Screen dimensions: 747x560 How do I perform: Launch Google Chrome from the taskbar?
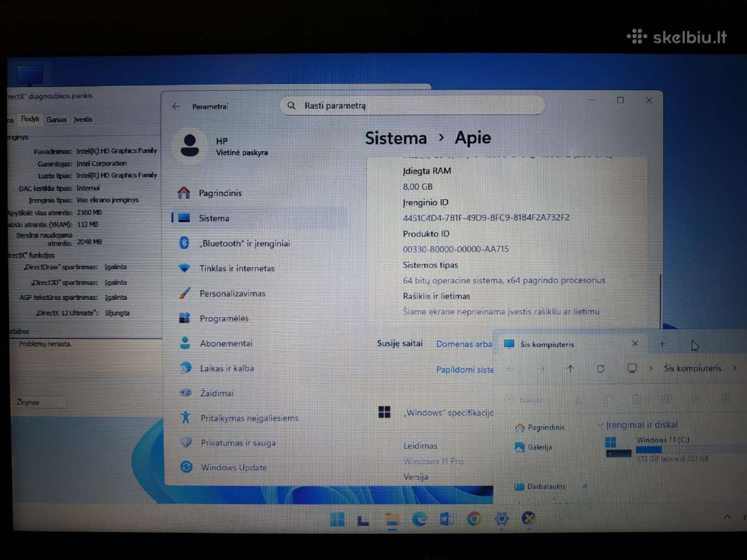474,519
